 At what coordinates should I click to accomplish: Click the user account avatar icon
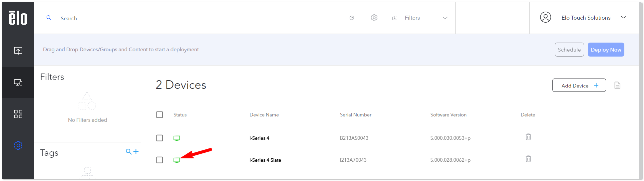click(x=545, y=17)
